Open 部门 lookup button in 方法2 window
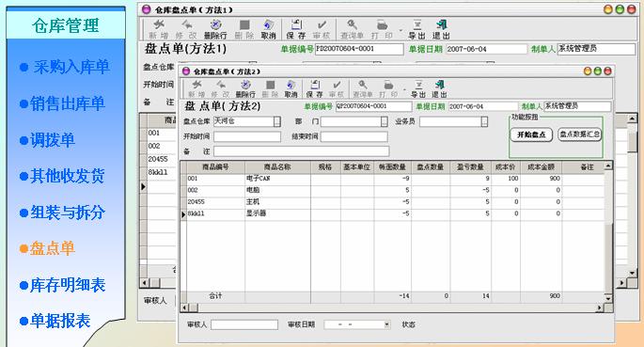 pos(384,121)
